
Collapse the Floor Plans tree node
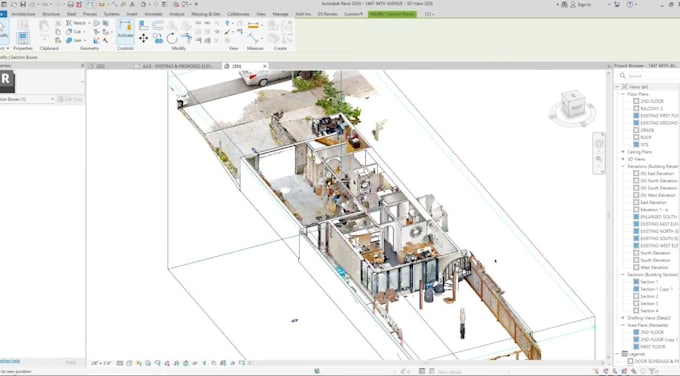623,94
